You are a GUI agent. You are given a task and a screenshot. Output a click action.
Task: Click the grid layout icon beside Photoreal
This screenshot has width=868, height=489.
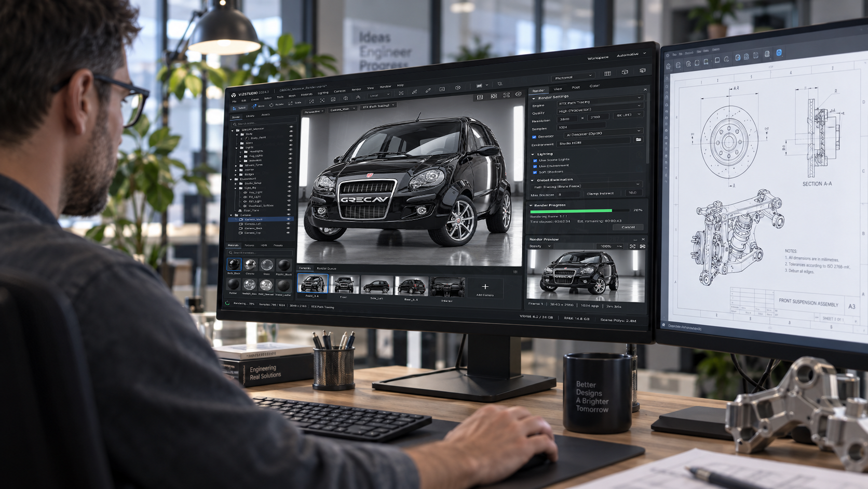(607, 73)
